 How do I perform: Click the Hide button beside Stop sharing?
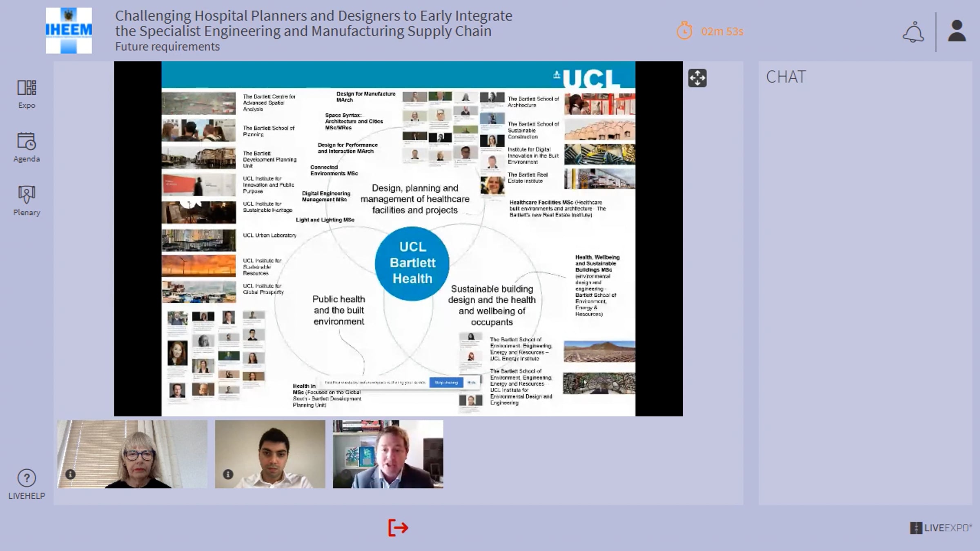pos(471,382)
